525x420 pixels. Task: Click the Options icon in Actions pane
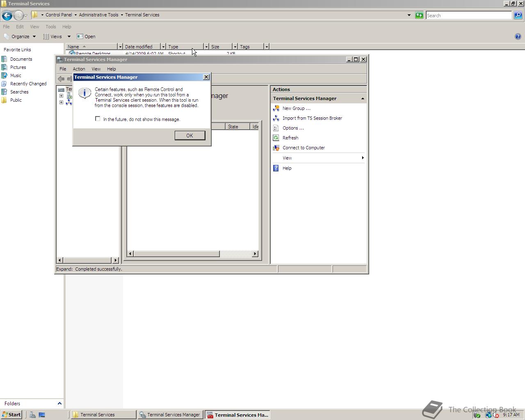pos(276,128)
